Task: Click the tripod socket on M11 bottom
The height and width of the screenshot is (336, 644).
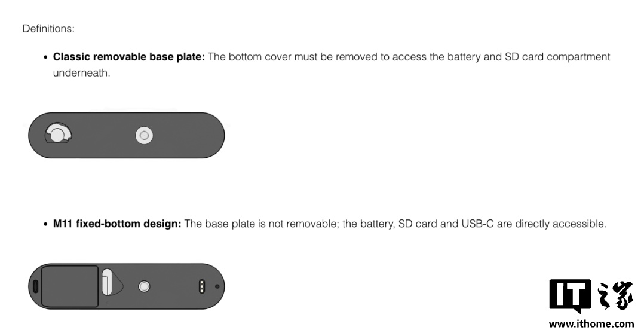Action: (143, 287)
